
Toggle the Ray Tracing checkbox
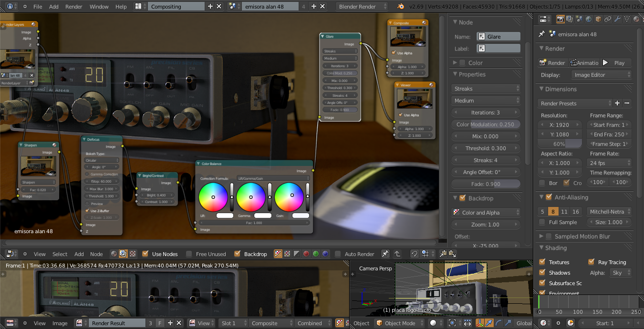(592, 262)
